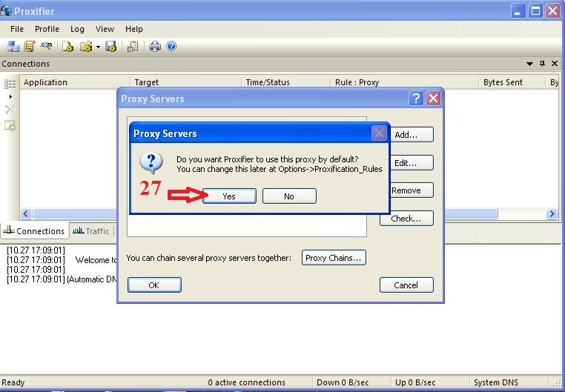Click the Remove button

pyautogui.click(x=411, y=190)
